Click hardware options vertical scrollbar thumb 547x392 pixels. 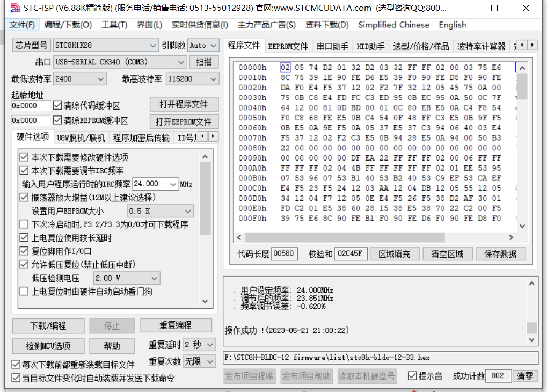[x=205, y=199]
